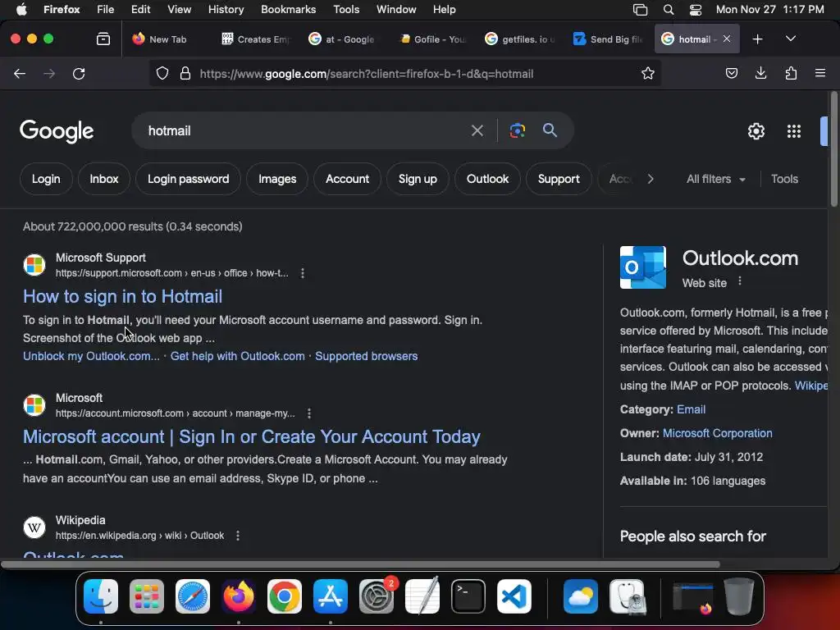This screenshot has width=840, height=630.
Task: Open Outlook.com logo thumbnail
Action: coord(643,267)
